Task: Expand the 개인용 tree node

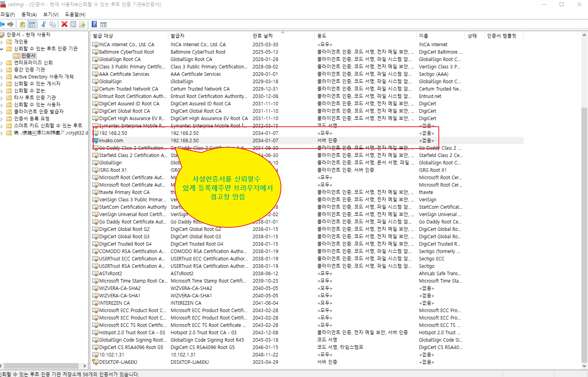Action: (2, 42)
